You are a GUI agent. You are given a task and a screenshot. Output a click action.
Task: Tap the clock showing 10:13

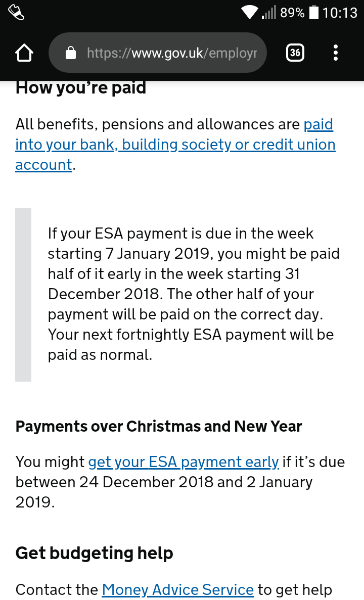pyautogui.click(x=340, y=13)
